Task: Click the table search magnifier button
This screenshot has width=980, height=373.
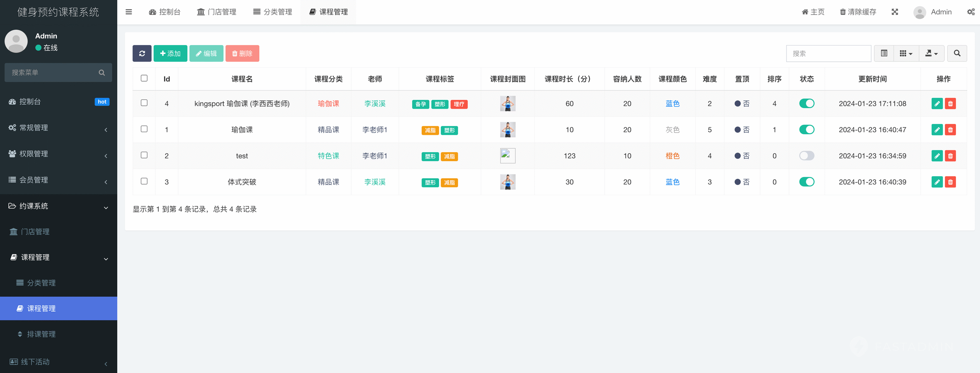Action: point(957,53)
